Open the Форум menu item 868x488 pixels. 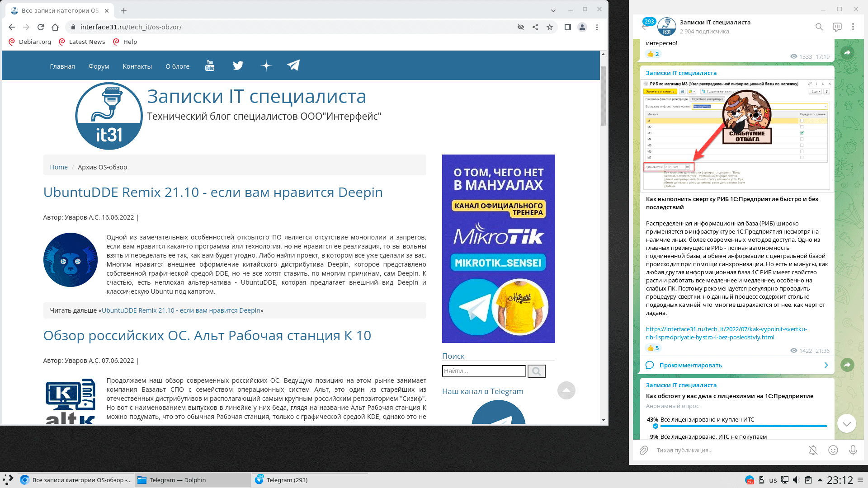99,66
